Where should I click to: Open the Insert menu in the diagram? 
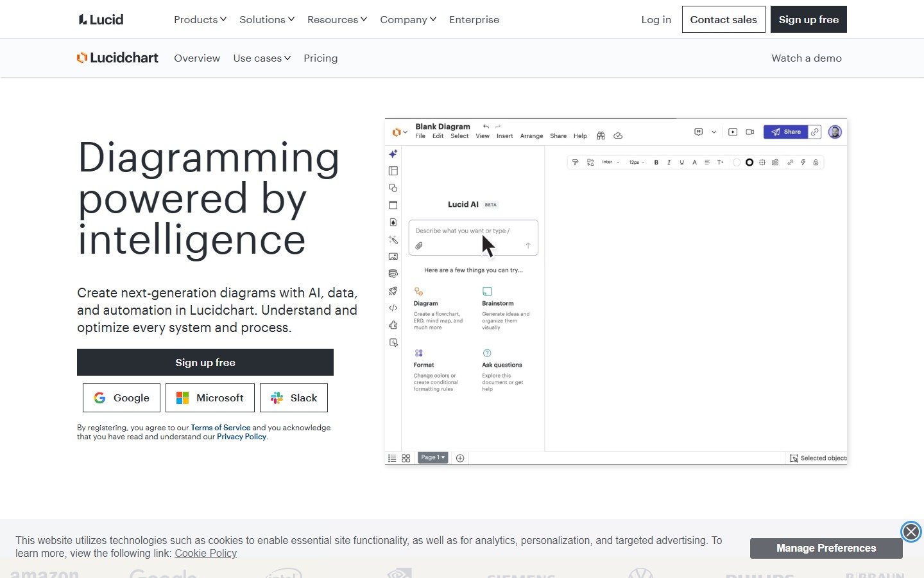(505, 136)
